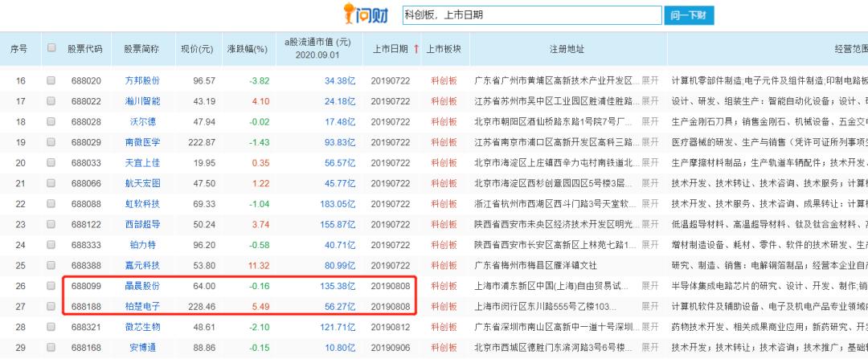The width and height of the screenshot is (868, 359).
Task: Check the box for row 688033 天宜上佳
Action: [51, 162]
